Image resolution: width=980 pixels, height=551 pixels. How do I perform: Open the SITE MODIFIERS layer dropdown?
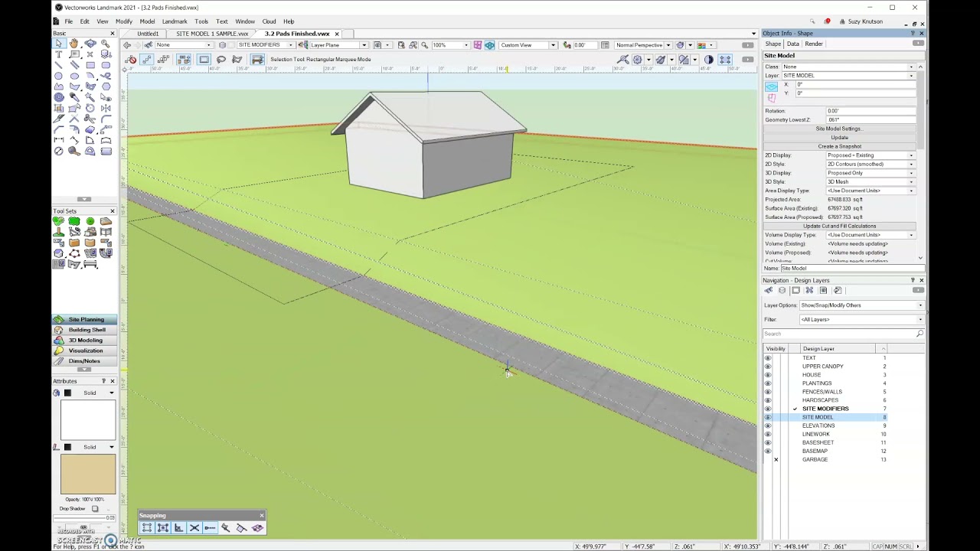click(265, 44)
